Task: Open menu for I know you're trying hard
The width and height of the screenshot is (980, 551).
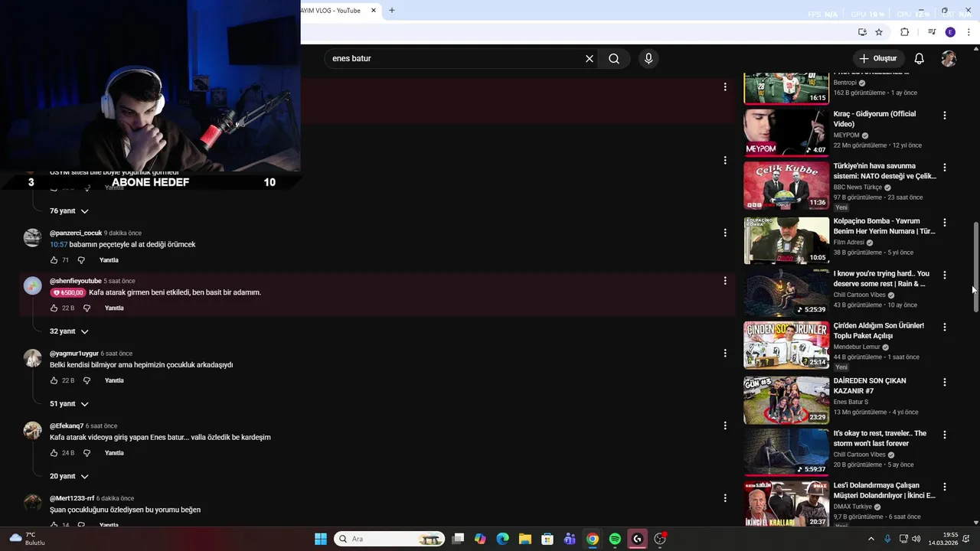Action: coord(944,275)
